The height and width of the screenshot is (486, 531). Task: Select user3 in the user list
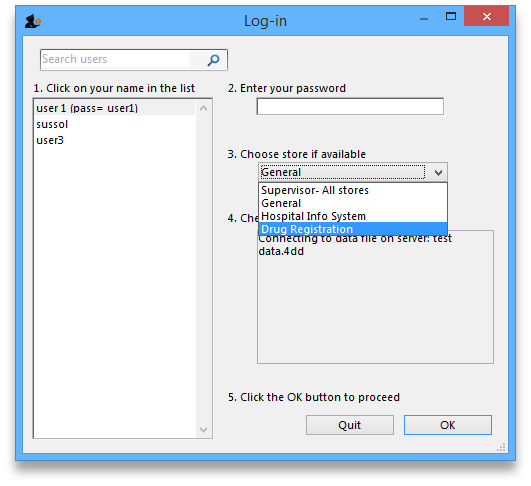coord(115,140)
